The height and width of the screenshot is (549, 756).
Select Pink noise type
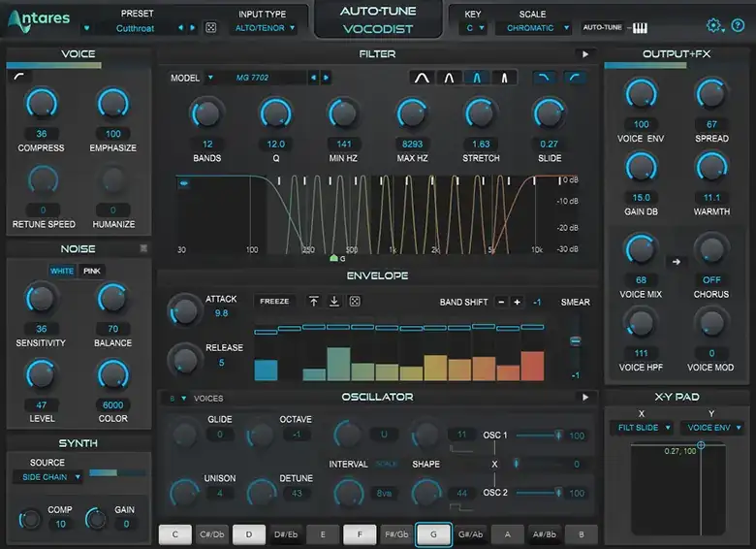(92, 271)
